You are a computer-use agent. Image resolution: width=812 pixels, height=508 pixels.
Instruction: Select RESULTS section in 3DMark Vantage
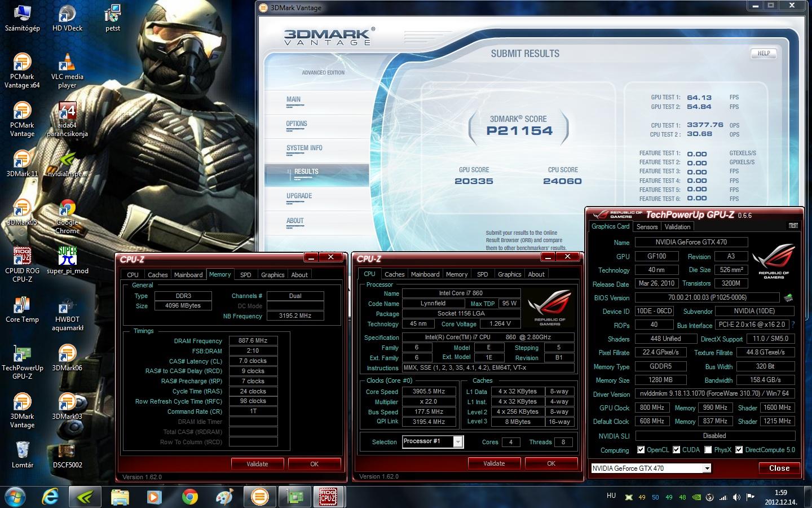coord(316,174)
